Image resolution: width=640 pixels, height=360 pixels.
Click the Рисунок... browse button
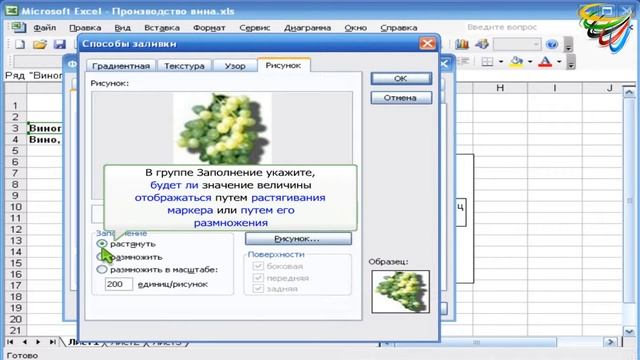(298, 238)
